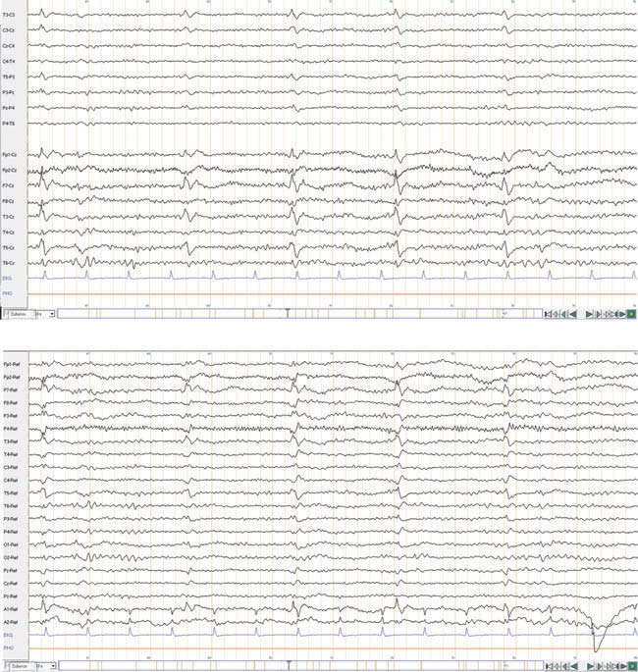Click the EKG channel label in upper panel

tap(9, 279)
